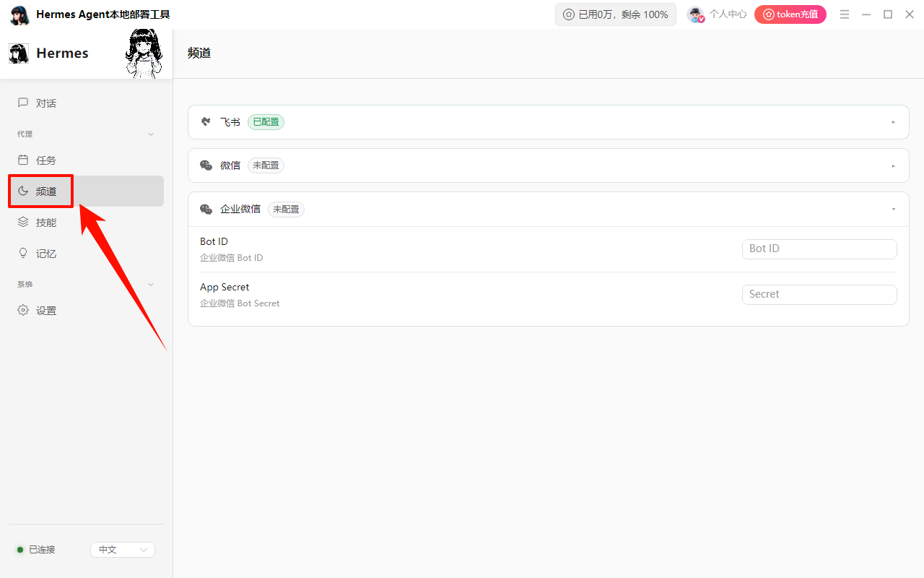The height and width of the screenshot is (578, 924).
Task: Click the App Secret label
Action: [x=225, y=287]
